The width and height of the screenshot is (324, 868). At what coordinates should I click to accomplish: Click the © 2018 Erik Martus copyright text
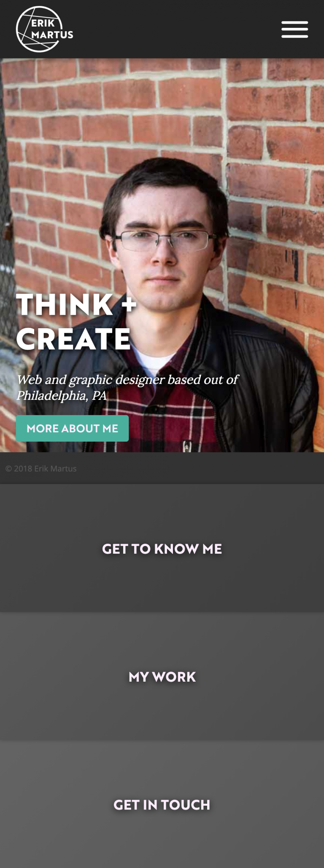[41, 469]
